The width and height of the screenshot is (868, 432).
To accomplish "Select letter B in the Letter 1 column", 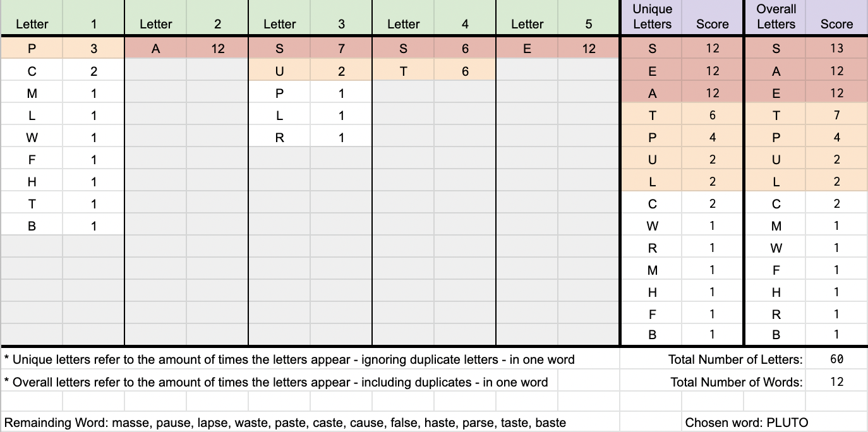I will tap(32, 225).
